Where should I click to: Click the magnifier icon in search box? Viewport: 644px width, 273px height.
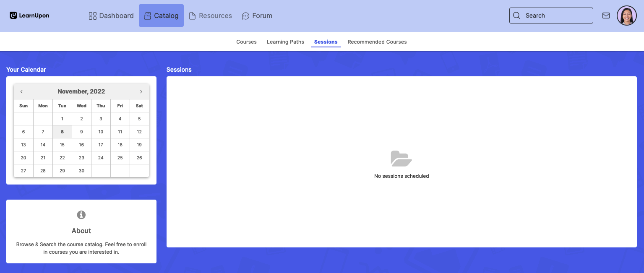click(516, 16)
